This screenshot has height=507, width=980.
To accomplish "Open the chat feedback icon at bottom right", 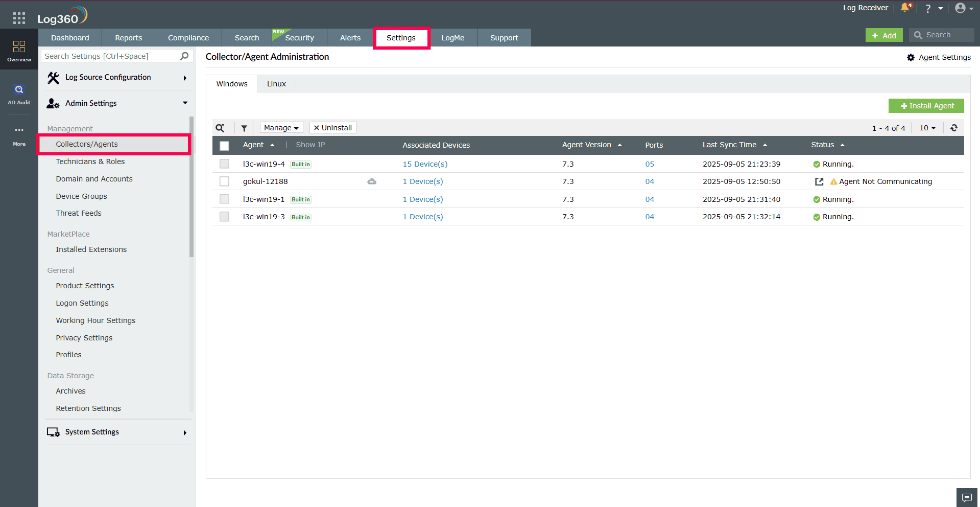I will (967, 497).
